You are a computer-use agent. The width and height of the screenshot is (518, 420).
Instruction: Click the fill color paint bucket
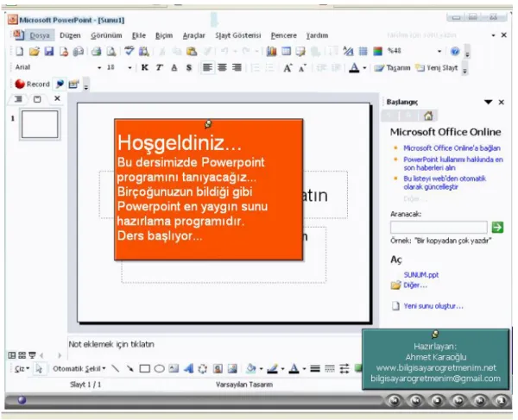pos(252,368)
